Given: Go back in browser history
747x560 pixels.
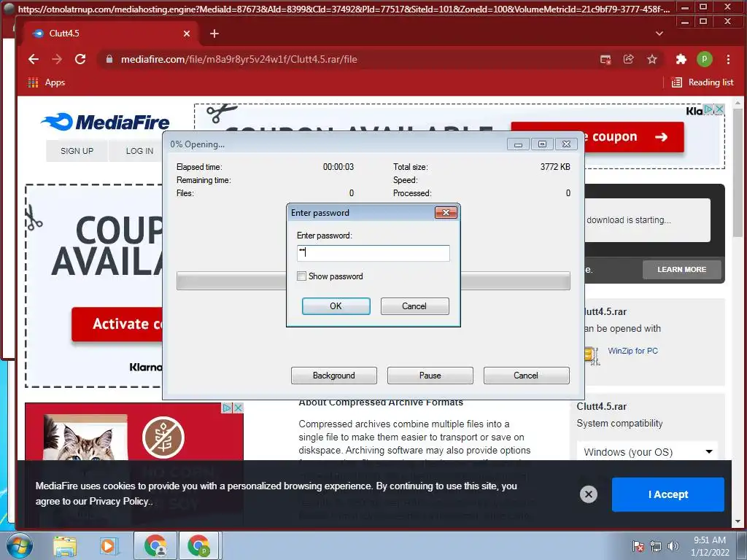Looking at the screenshot, I should pyautogui.click(x=34, y=59).
